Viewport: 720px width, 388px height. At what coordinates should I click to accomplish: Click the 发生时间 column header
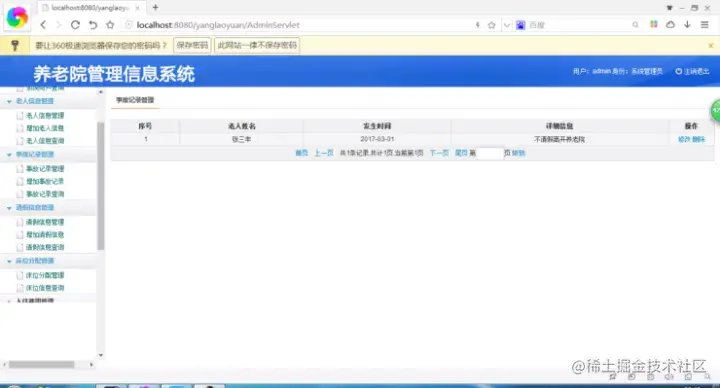pos(377,126)
